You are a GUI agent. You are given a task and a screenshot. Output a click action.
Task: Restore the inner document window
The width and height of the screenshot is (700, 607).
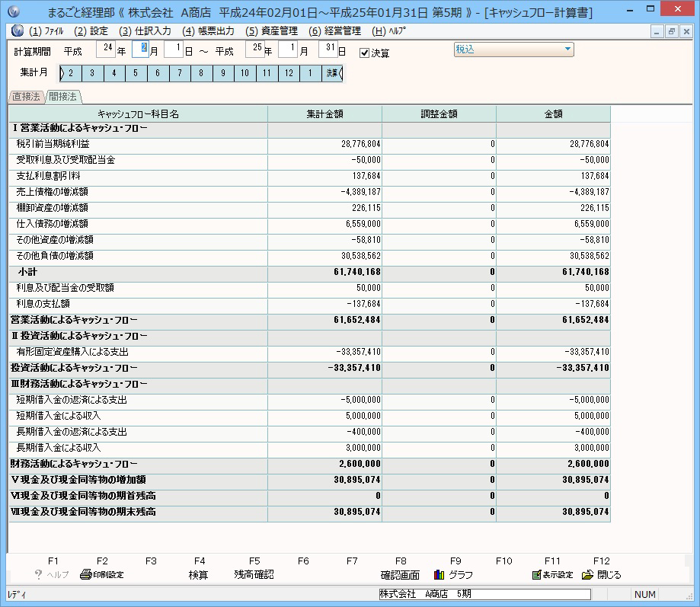pos(671,32)
